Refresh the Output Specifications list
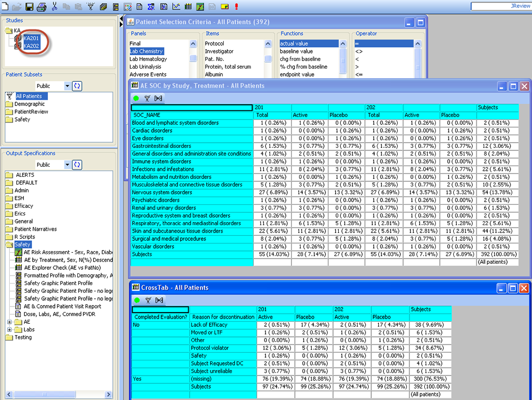The image size is (532, 400). click(x=77, y=164)
